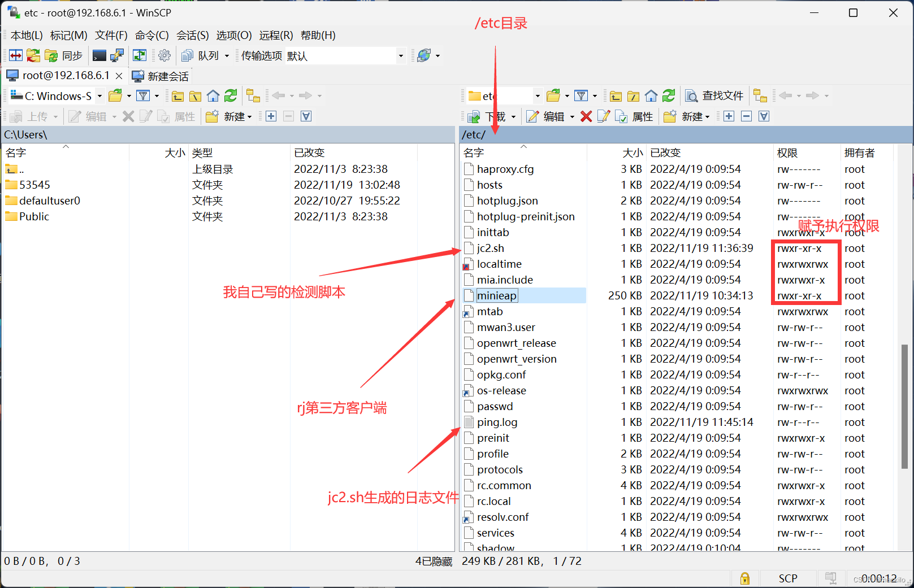Viewport: 914px width, 588px height.
Task: Open in PuTTY icon
Action: click(x=117, y=55)
